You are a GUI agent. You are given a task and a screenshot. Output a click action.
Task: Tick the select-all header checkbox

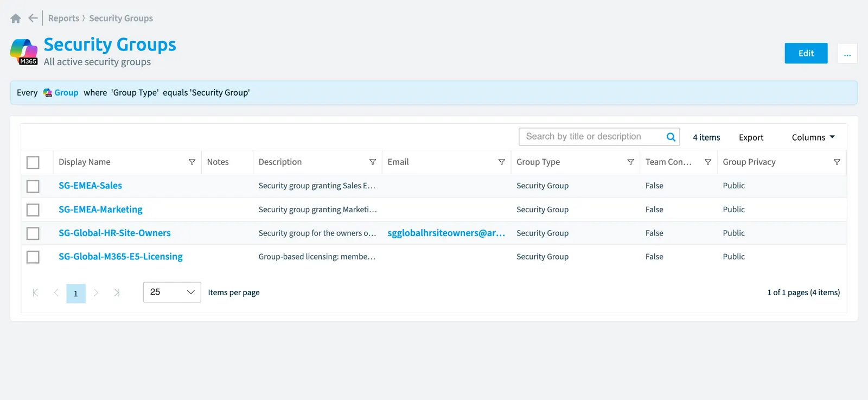pyautogui.click(x=33, y=162)
